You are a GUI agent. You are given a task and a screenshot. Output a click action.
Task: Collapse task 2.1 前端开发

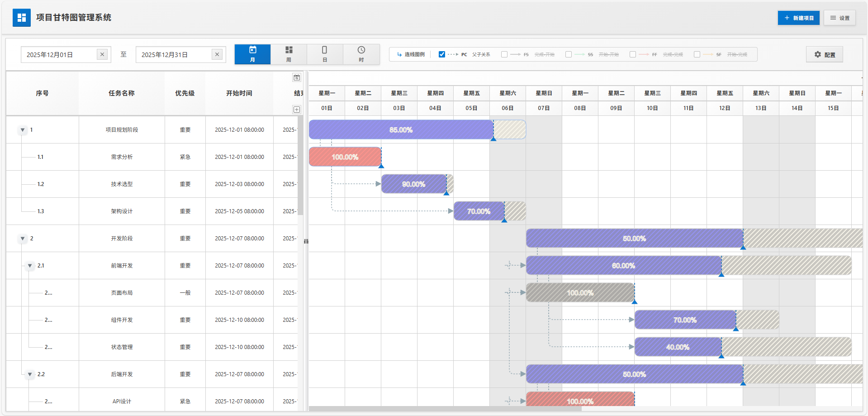click(x=30, y=266)
